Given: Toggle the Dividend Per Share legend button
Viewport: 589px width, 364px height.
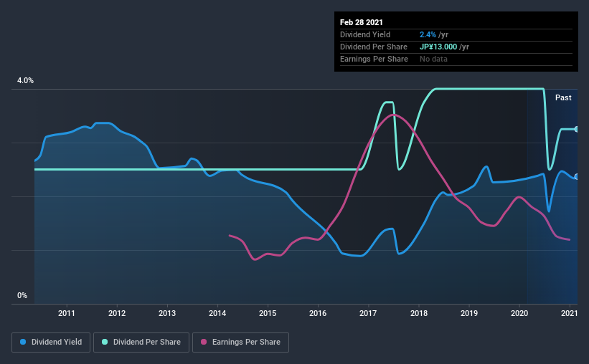Looking at the screenshot, I should click(x=141, y=343).
